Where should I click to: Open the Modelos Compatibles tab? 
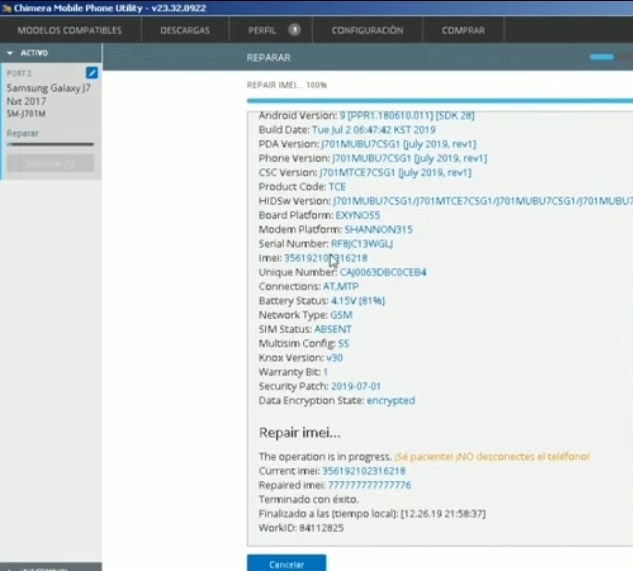69,30
